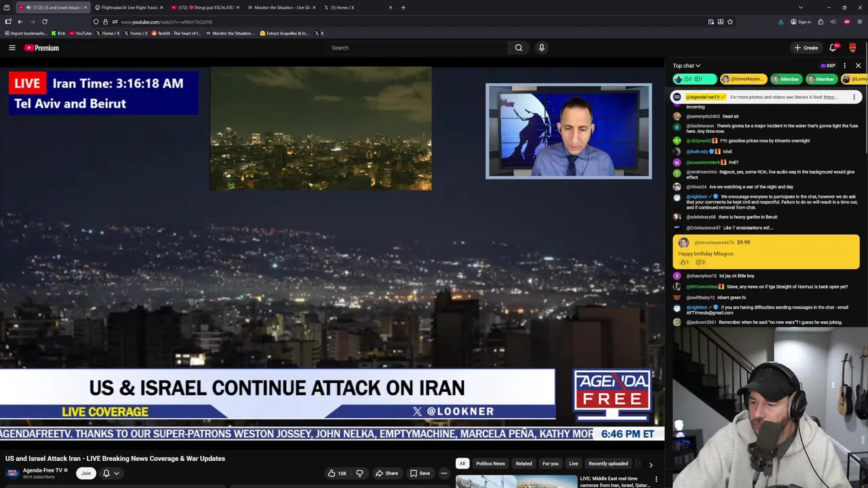The width and height of the screenshot is (868, 488).
Task: Select the For you chip
Action: (550, 464)
